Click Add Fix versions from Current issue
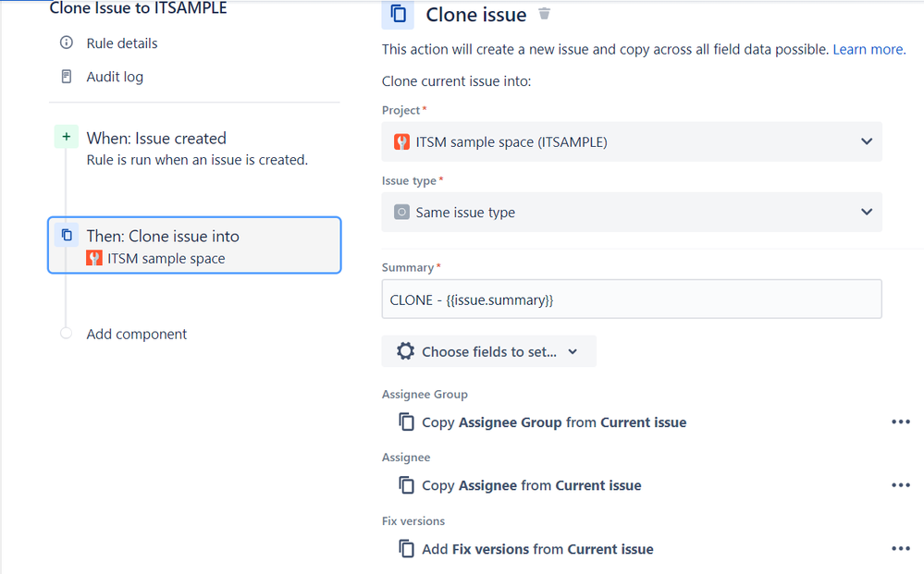 [x=537, y=549]
